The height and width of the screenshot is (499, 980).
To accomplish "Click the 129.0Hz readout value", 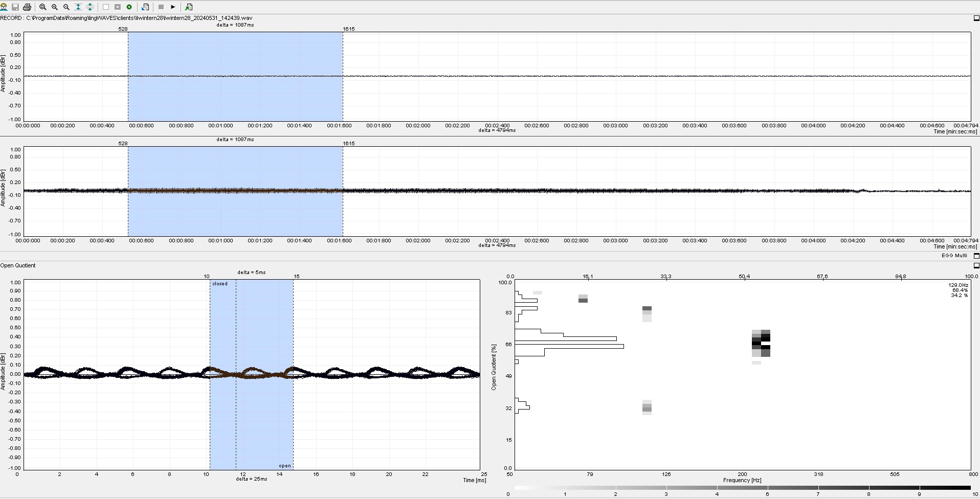I will pos(959,285).
